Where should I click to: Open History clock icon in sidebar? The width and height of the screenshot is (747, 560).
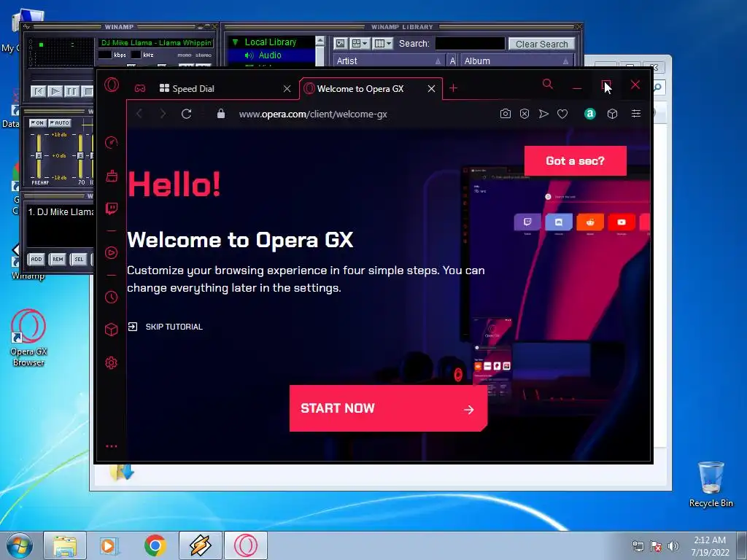pos(111,297)
